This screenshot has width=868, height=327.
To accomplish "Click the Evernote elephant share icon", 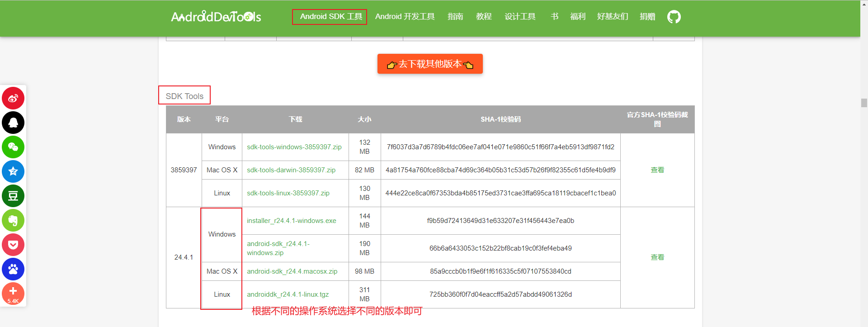I will [13, 220].
